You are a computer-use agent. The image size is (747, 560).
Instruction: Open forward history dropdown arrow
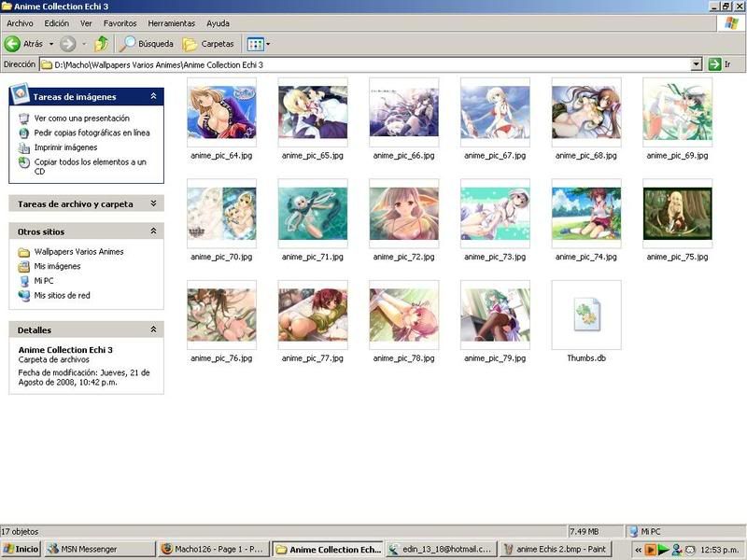tap(84, 44)
